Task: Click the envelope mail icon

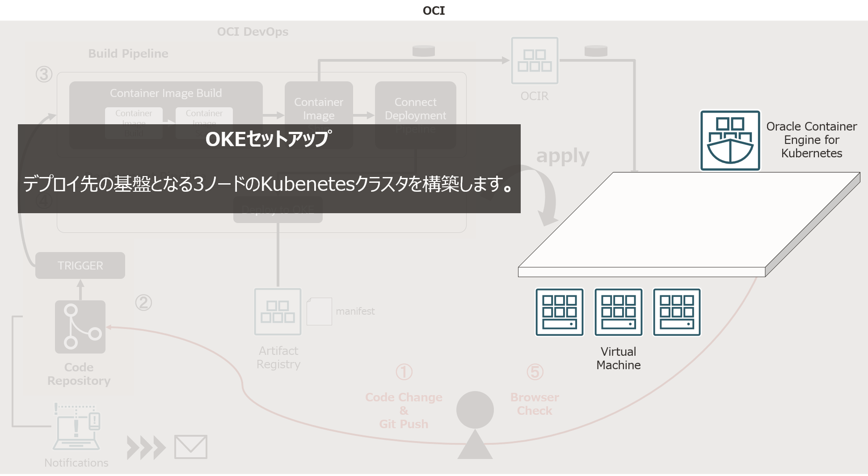Action: (x=191, y=447)
